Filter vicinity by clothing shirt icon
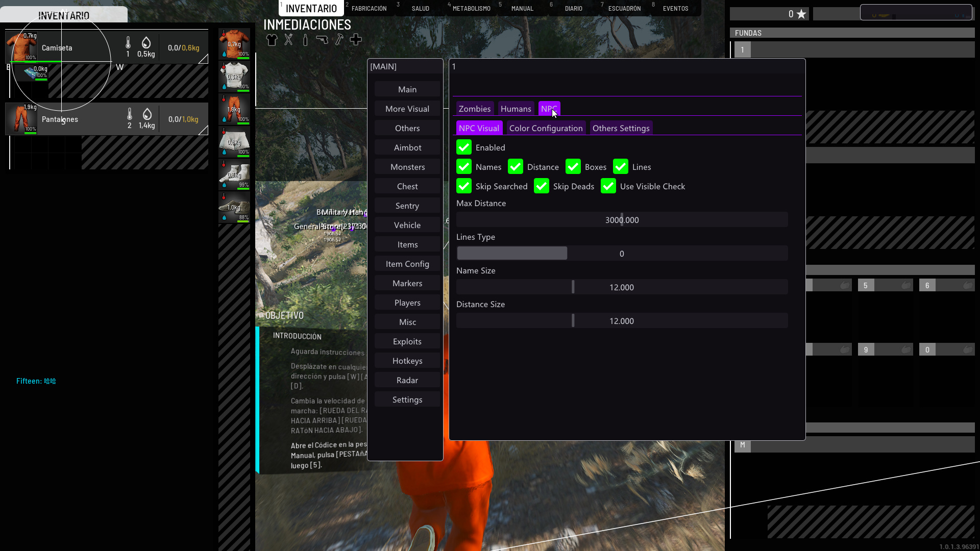 (272, 40)
